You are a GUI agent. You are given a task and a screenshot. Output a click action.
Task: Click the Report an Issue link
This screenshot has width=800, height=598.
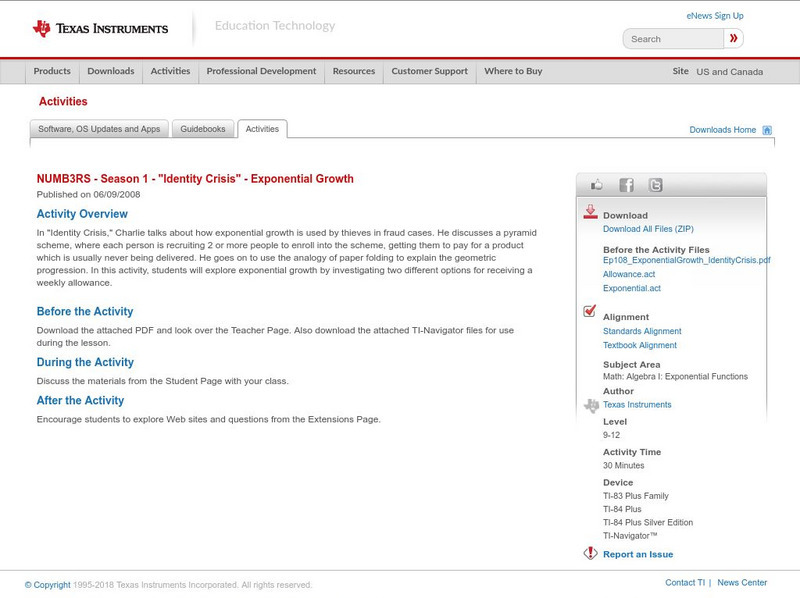point(638,555)
